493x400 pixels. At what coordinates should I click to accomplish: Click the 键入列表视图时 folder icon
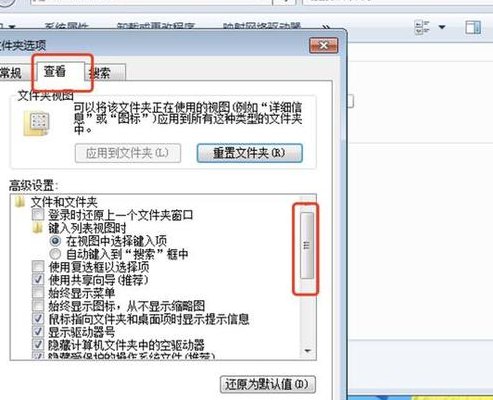[x=38, y=228]
